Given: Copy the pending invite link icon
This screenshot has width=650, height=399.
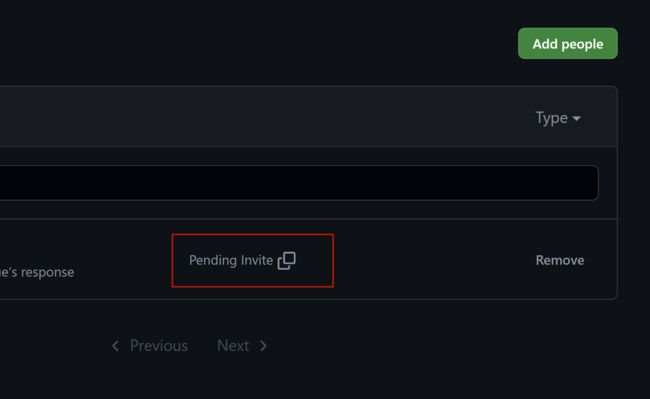Looking at the screenshot, I should pyautogui.click(x=286, y=261).
